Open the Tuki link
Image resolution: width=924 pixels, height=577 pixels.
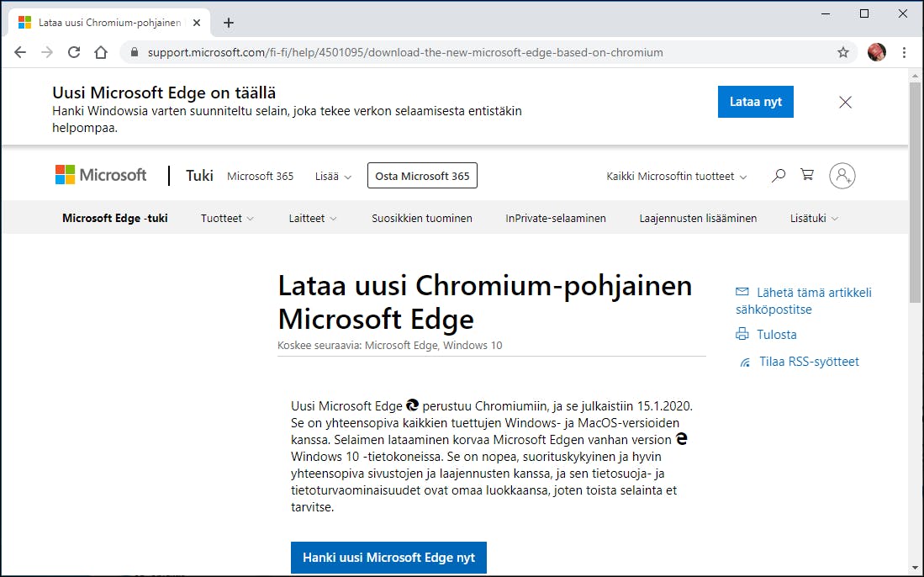[x=199, y=176]
